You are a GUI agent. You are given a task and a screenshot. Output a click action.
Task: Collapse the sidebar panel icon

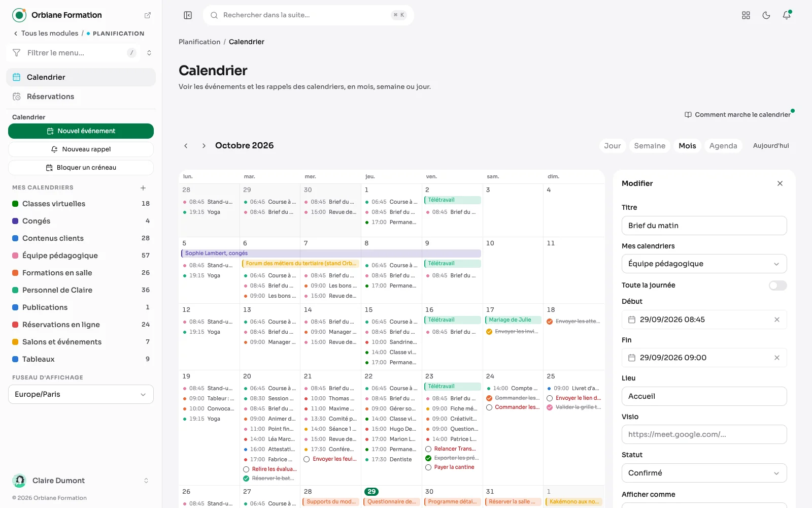click(188, 15)
